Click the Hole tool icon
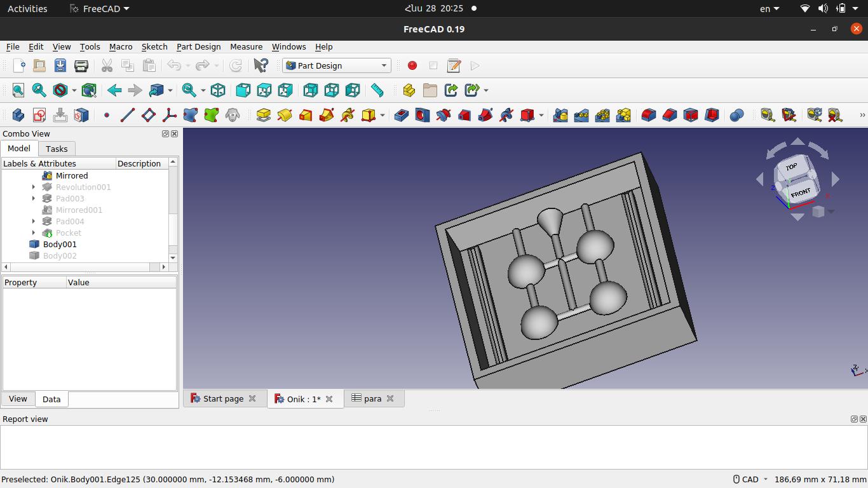The width and height of the screenshot is (868, 488). (x=423, y=115)
